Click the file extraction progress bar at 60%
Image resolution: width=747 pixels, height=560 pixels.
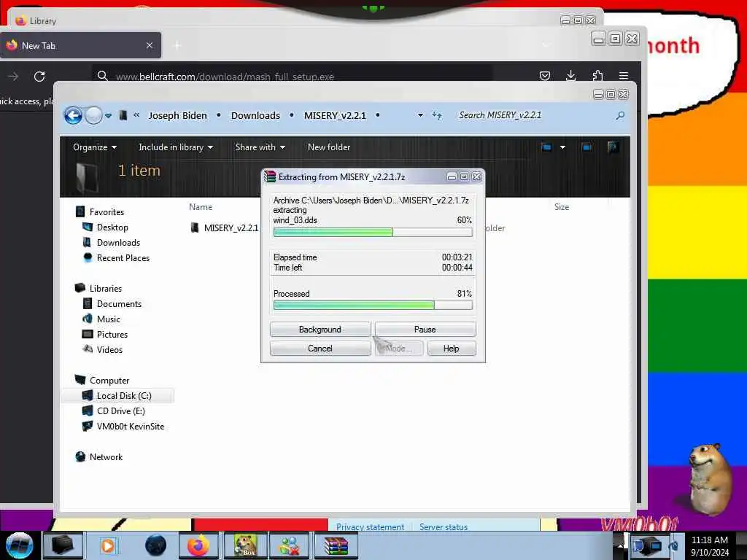(373, 233)
